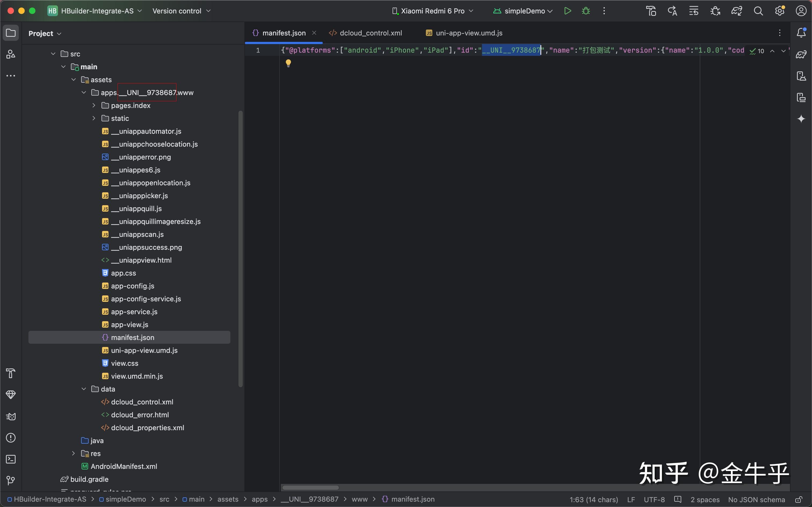Click the editor horizontal scrollbar thumb

[x=310, y=488]
